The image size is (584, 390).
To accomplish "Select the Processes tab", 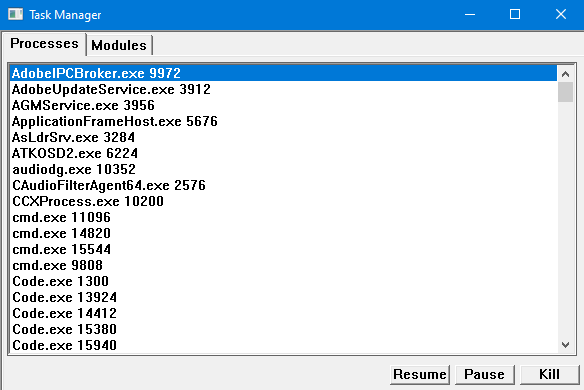I will pos(44,44).
